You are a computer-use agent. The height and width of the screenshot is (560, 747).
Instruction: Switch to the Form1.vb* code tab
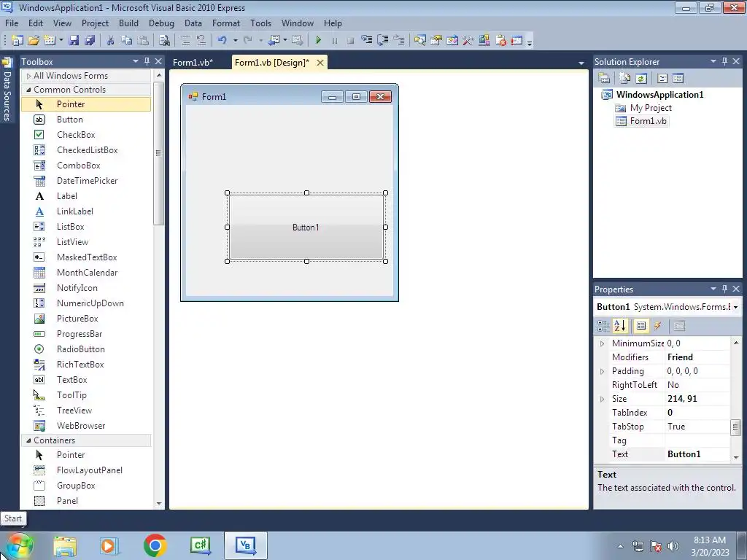pos(193,63)
